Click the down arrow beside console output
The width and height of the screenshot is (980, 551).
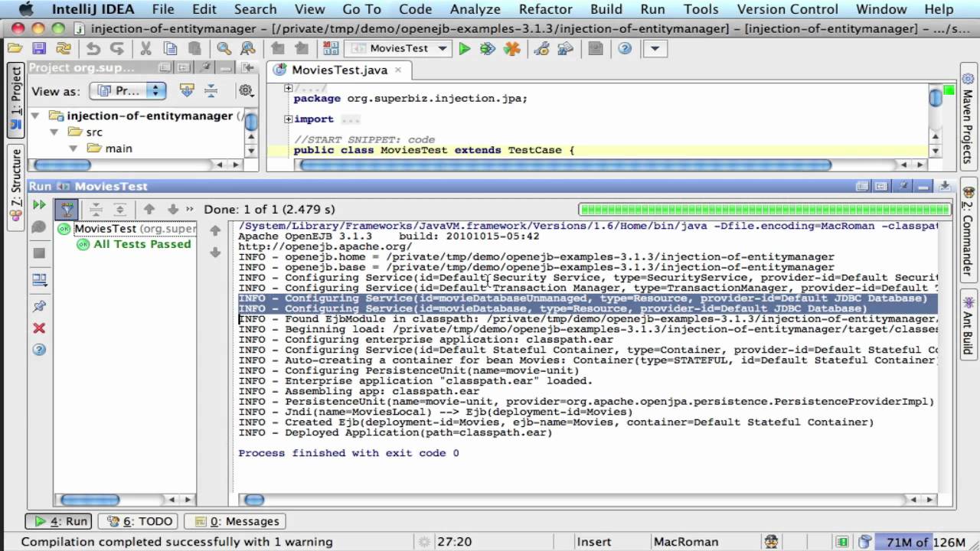215,253
